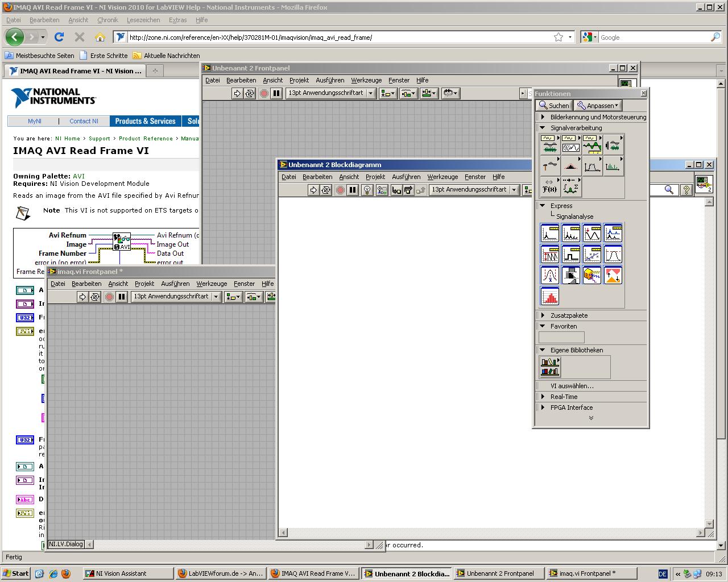Click the AVI owning palette link
Viewport: 728px width, 582px height.
78,176
